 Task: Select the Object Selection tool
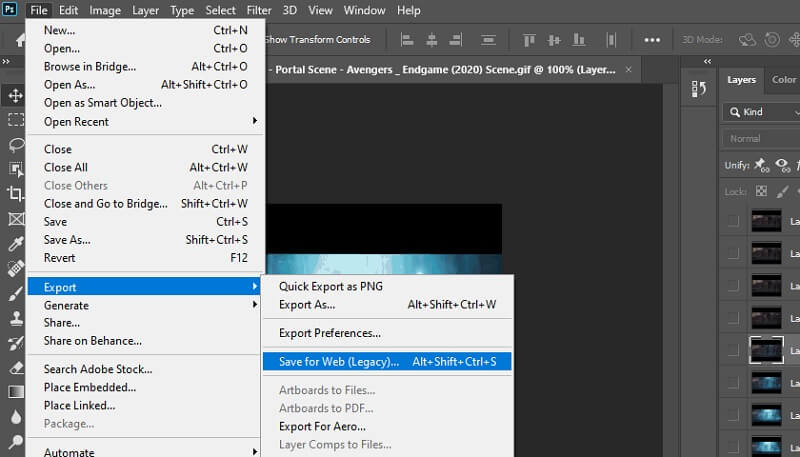pos(15,169)
